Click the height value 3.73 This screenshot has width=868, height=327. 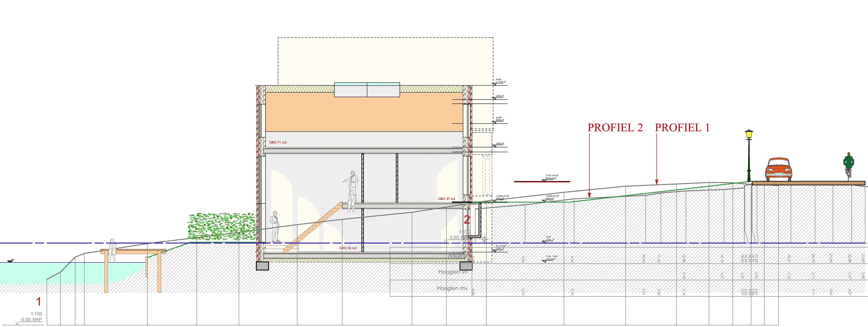789,275
